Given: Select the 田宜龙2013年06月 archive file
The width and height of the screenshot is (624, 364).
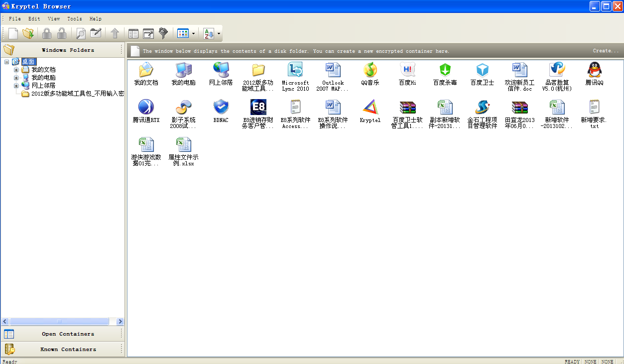Looking at the screenshot, I should [x=519, y=114].
